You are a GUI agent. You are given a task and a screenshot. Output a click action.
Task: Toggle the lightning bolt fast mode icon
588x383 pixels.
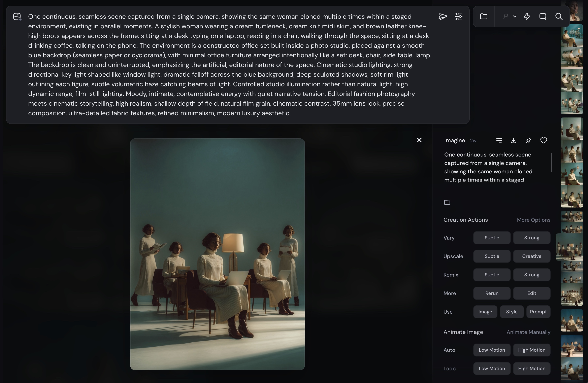point(526,16)
